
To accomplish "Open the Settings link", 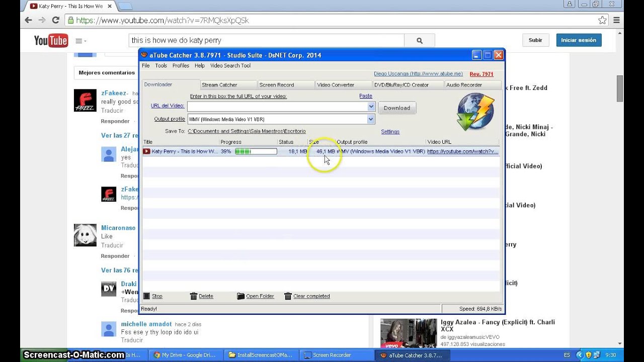I will (390, 132).
